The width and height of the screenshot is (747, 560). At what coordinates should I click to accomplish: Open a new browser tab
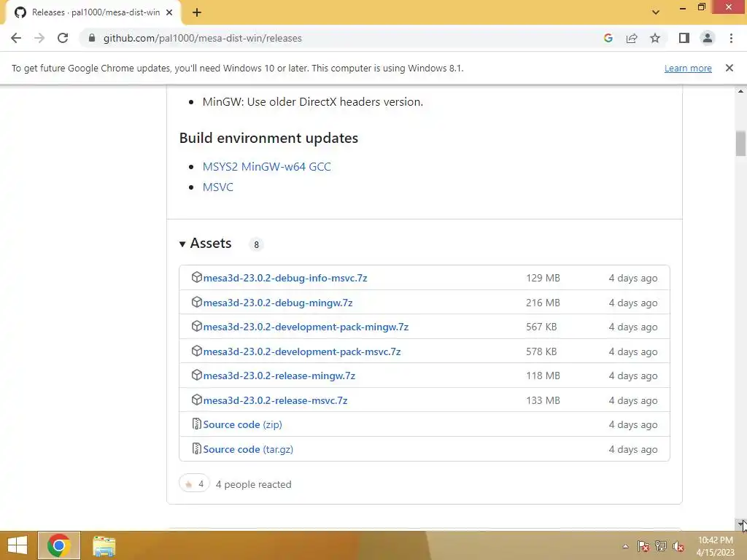197,13
